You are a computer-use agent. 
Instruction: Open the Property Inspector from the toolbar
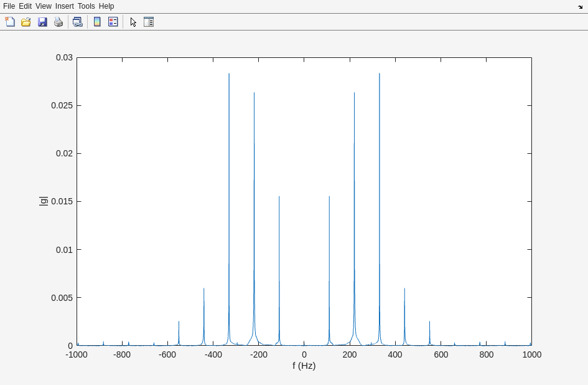click(x=149, y=22)
